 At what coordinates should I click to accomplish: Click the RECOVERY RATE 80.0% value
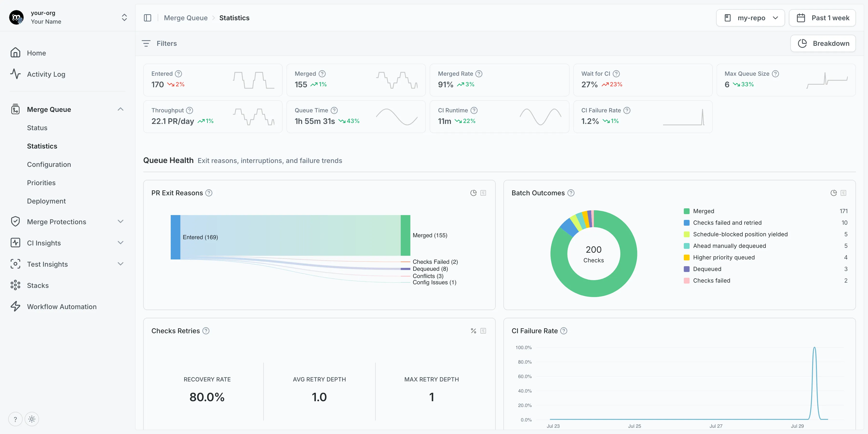tap(207, 397)
